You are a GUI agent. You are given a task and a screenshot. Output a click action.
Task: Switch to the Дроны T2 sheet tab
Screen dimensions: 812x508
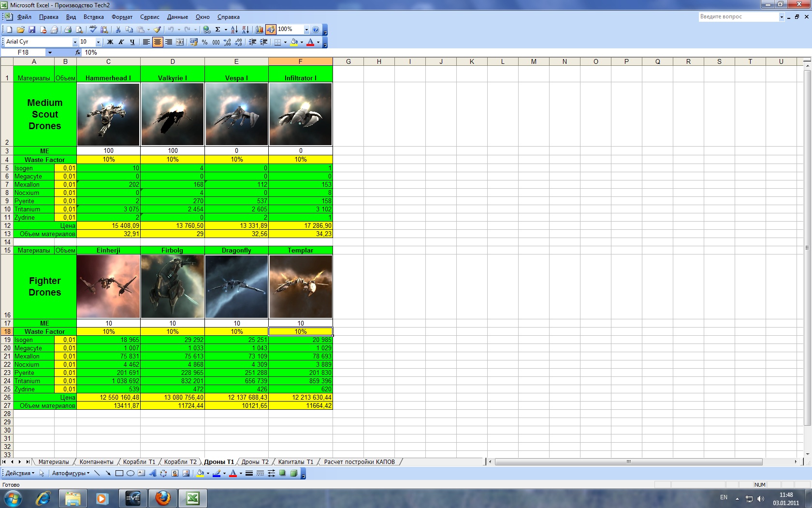[x=255, y=462]
